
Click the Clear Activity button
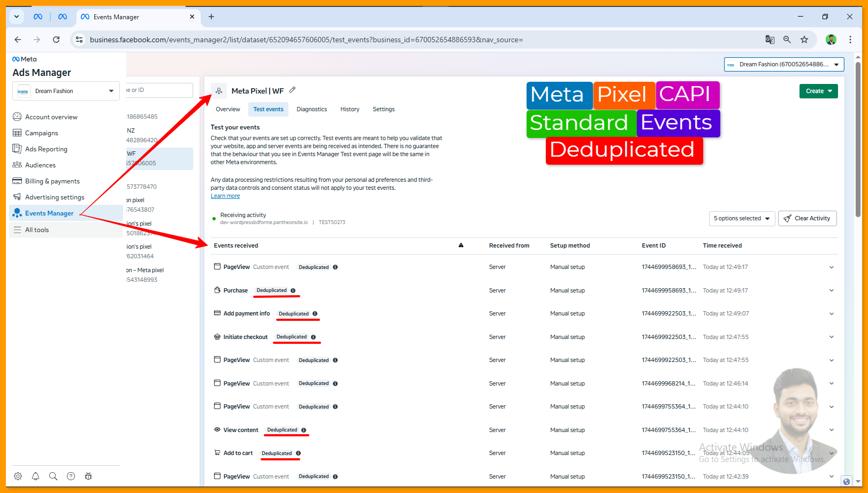[x=807, y=218]
